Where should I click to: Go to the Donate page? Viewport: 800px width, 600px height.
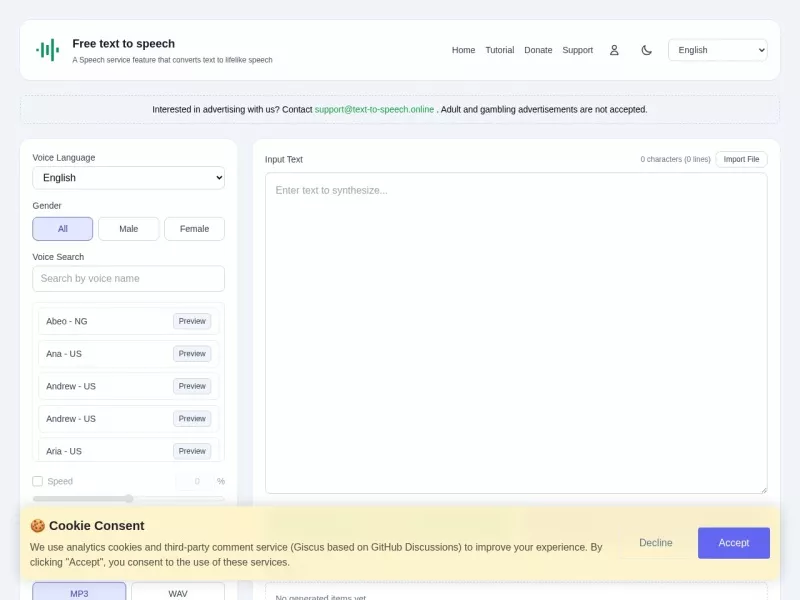tap(538, 50)
